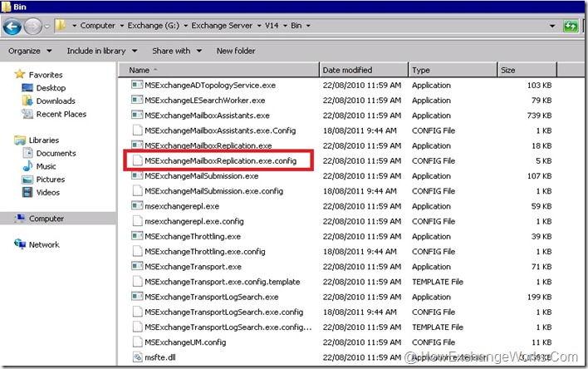The image size is (588, 369).
Task: Select the MSExchangeTransport.exe.config.template file
Action: pyautogui.click(x=222, y=282)
